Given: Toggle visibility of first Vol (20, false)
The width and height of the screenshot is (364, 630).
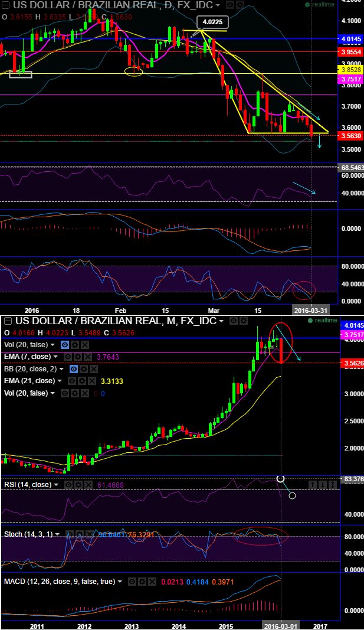Looking at the screenshot, I should coord(65,344).
